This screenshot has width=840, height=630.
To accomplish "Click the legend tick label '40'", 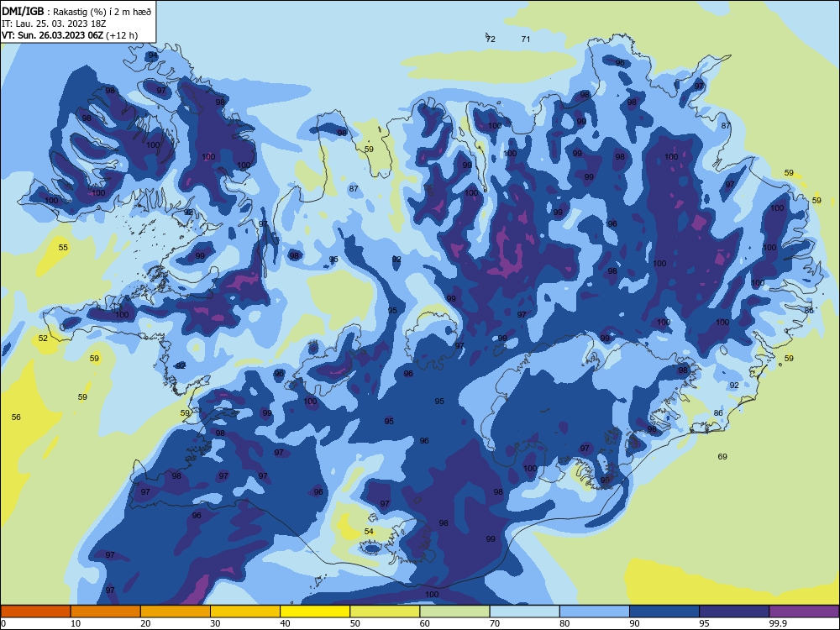I will point(285,623).
